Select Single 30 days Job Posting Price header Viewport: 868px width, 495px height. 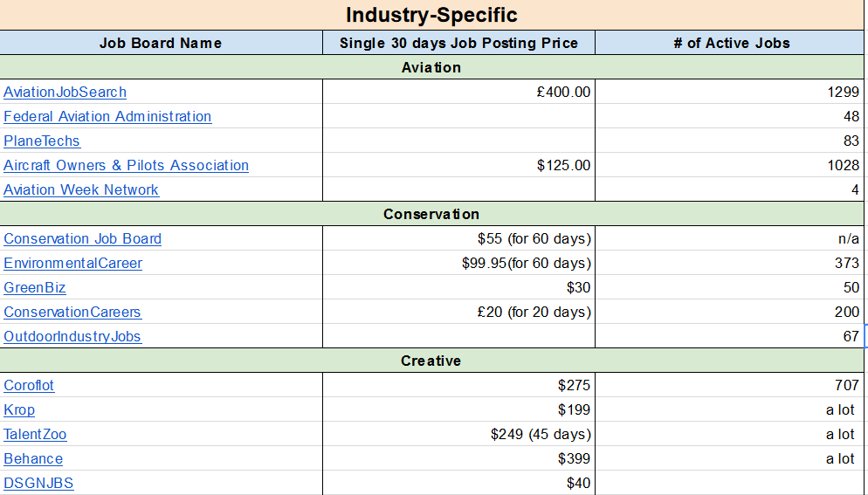point(459,43)
